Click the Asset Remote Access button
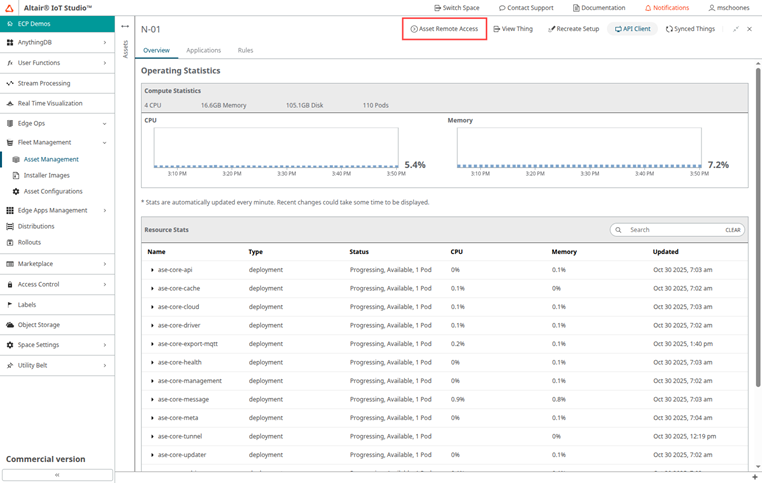Image resolution: width=762 pixels, height=483 pixels. (x=444, y=29)
